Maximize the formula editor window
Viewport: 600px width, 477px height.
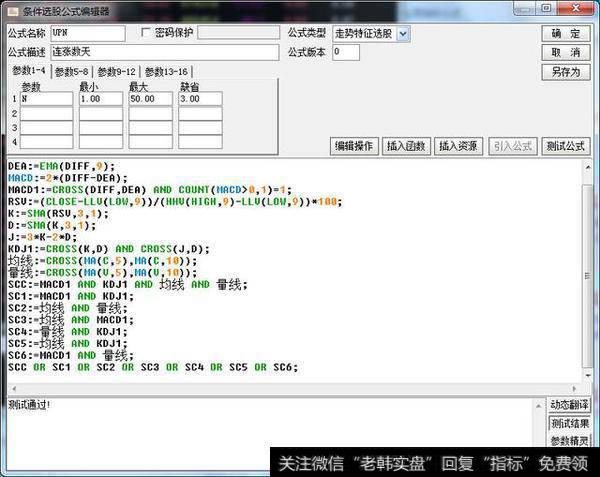click(546, 8)
